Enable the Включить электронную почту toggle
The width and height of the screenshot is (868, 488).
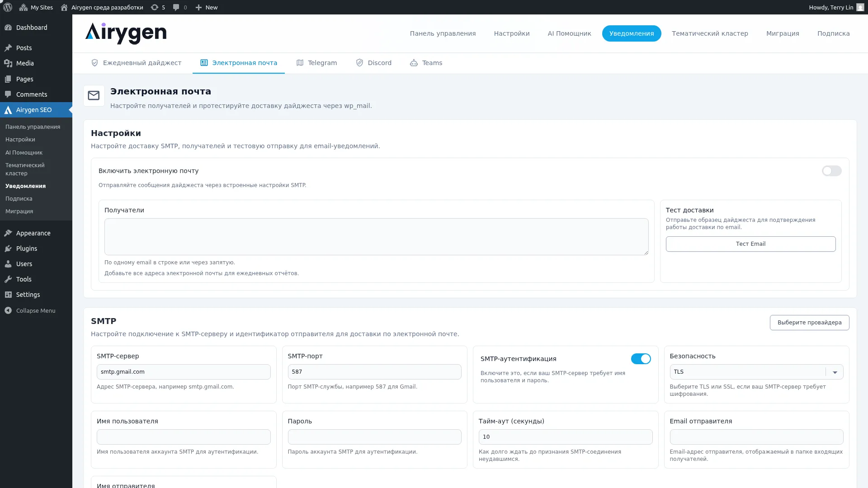831,171
